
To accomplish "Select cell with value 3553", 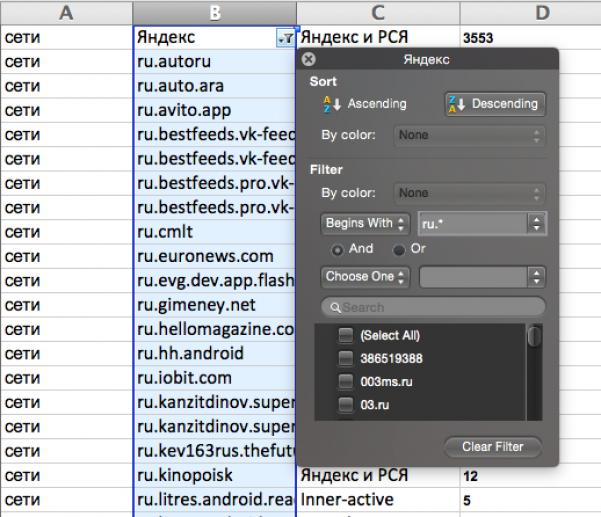I will [531, 37].
